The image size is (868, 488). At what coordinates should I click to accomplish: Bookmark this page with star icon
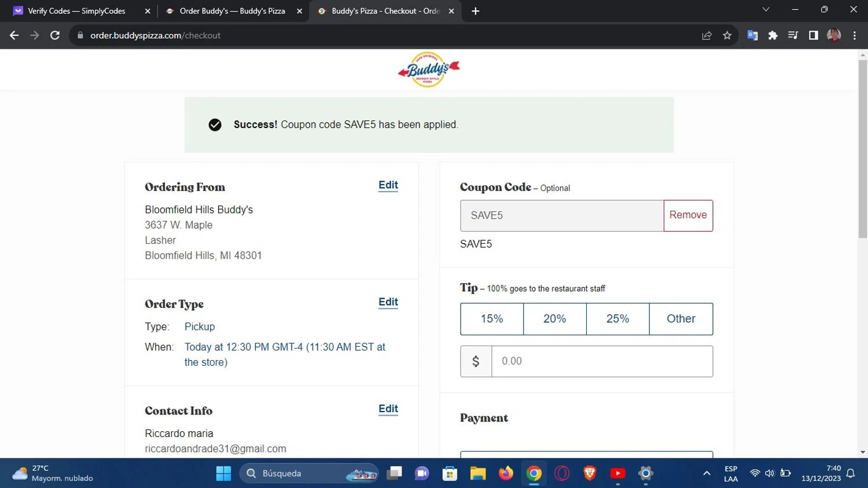tap(727, 35)
